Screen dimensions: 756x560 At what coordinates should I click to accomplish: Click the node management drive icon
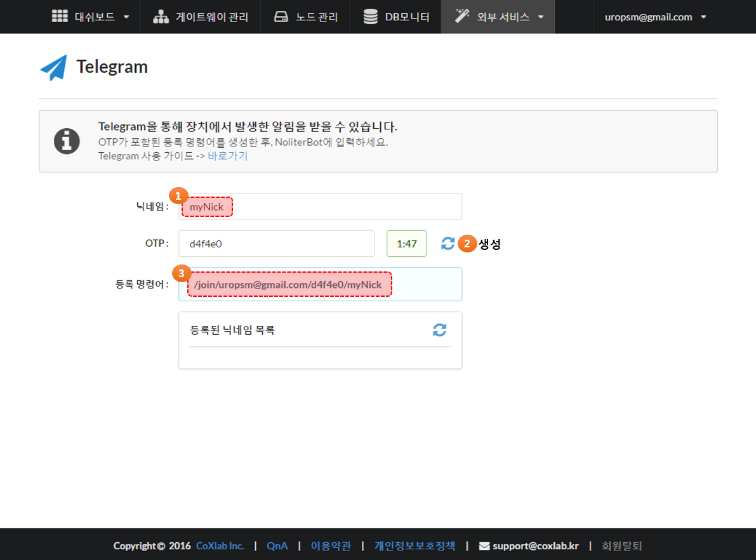click(281, 17)
